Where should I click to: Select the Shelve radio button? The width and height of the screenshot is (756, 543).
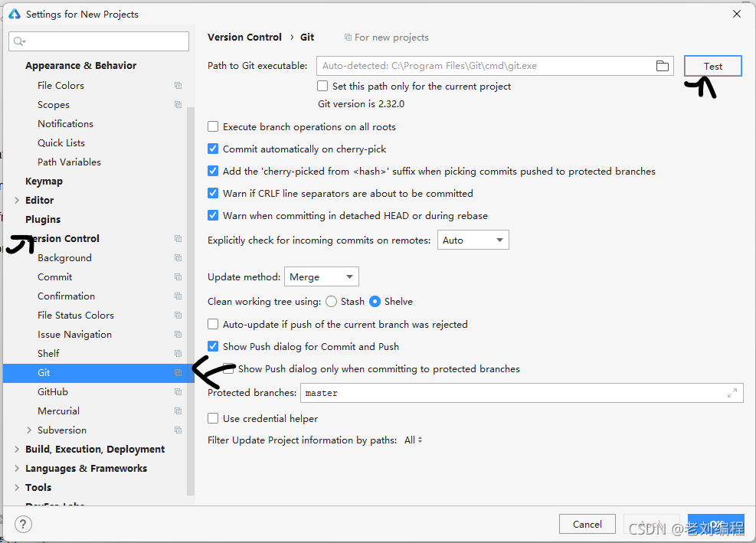[x=375, y=302]
